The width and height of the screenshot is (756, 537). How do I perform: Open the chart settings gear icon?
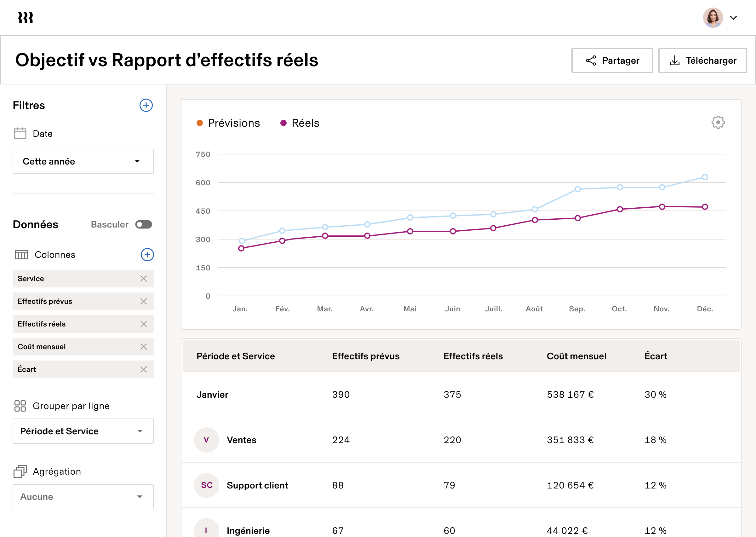click(x=717, y=122)
